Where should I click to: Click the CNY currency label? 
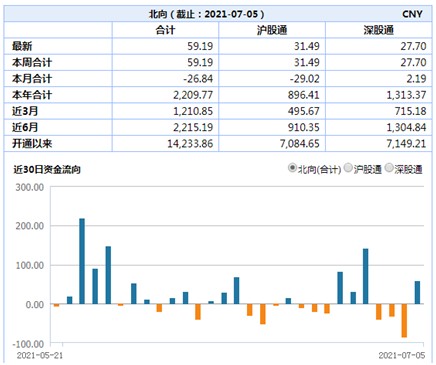coord(412,14)
